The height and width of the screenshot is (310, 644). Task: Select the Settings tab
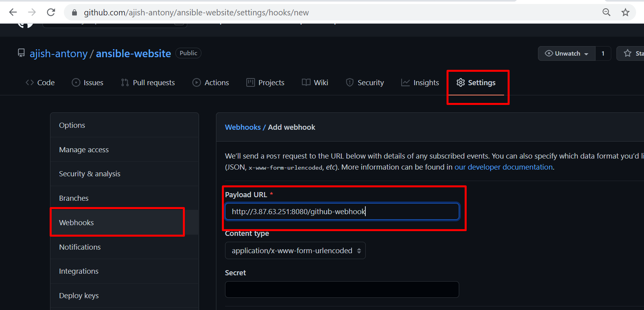(x=476, y=83)
